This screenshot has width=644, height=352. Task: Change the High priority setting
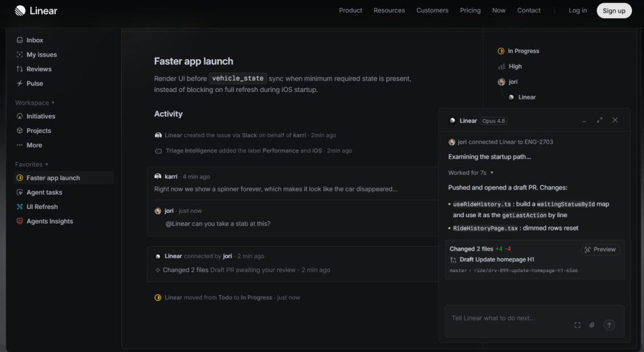click(509, 66)
